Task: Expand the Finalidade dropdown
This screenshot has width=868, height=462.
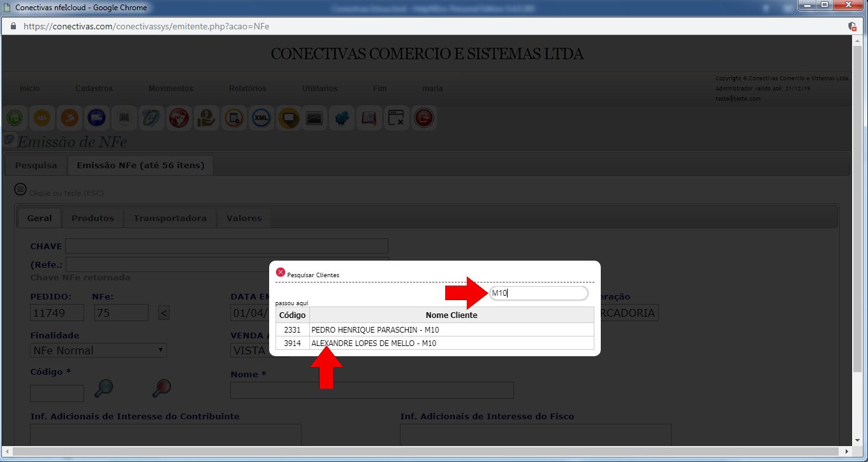Action: tap(98, 350)
